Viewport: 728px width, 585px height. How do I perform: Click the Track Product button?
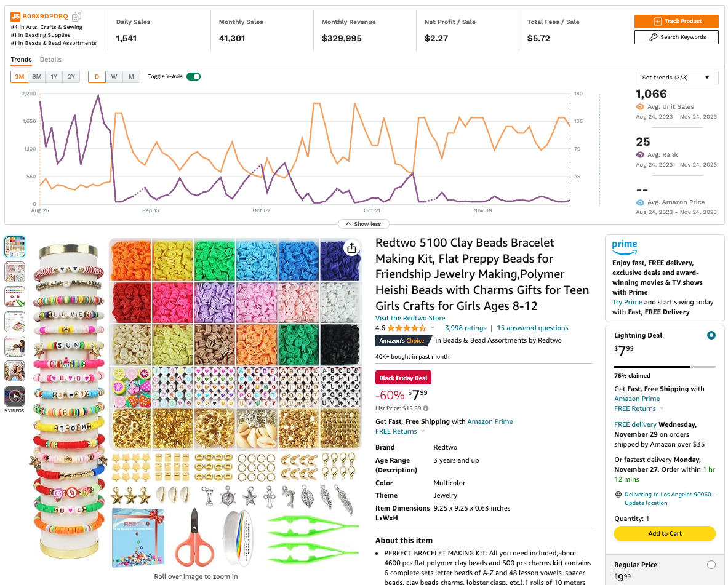(676, 21)
